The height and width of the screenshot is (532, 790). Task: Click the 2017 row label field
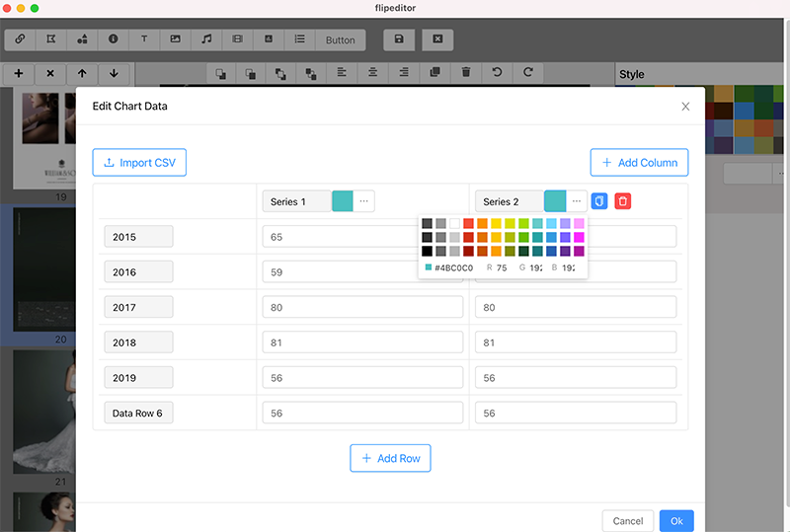(138, 307)
